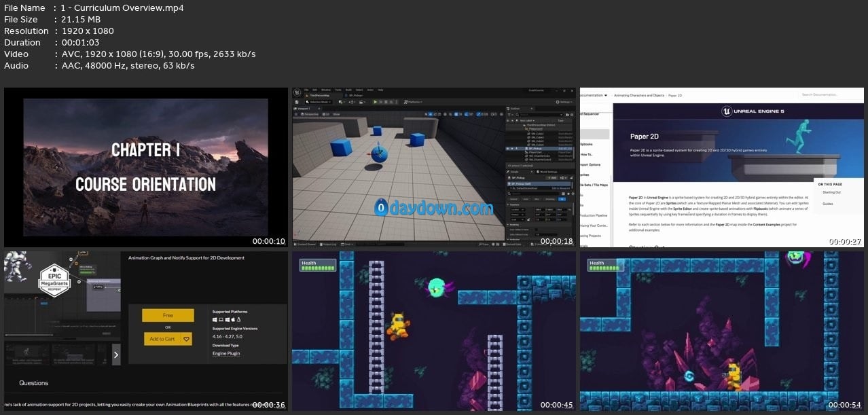Jump to Starting Out under On This Page

pyautogui.click(x=832, y=192)
